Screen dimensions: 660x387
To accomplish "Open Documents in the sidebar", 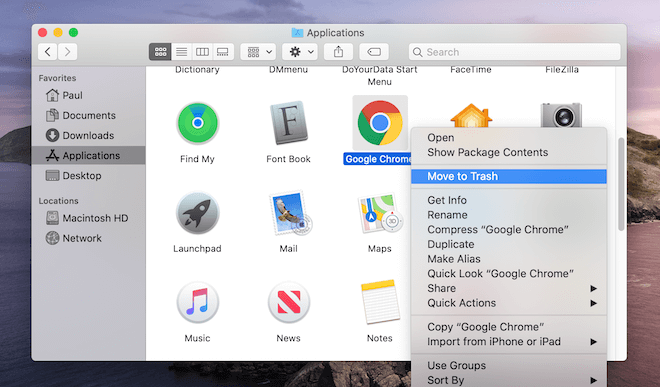I will click(x=88, y=115).
